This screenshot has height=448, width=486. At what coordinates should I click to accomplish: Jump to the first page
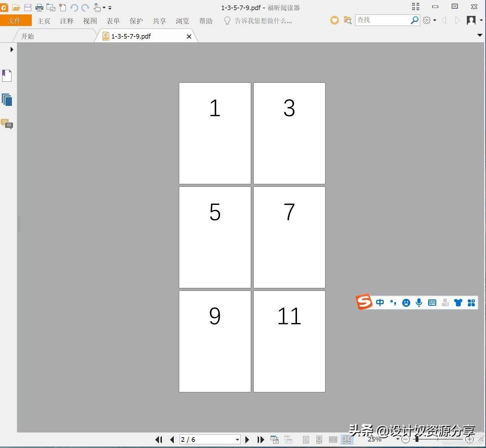(x=159, y=439)
